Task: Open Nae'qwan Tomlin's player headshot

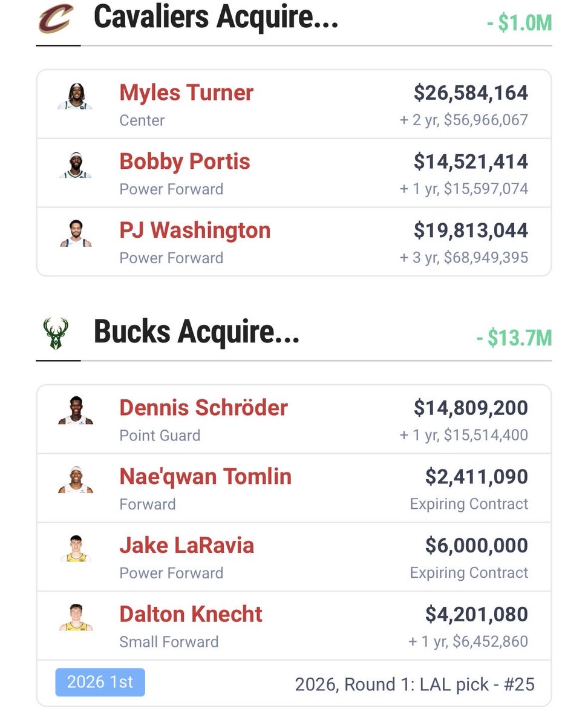Action: 76,480
